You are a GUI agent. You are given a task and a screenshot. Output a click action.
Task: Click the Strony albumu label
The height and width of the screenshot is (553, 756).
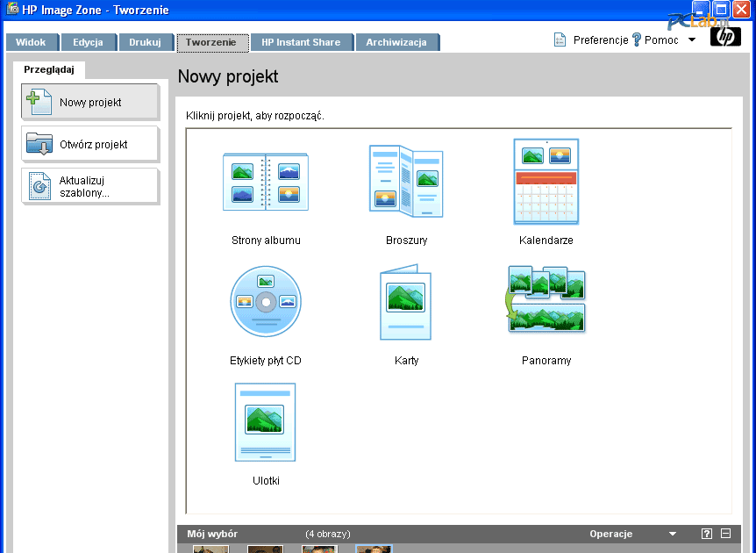[266, 241]
